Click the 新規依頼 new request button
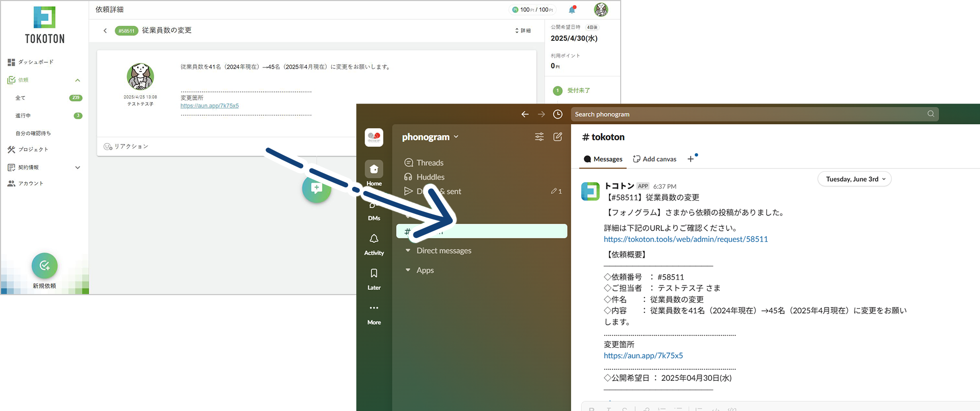Viewport: 980px width, 411px height. pyautogui.click(x=44, y=265)
